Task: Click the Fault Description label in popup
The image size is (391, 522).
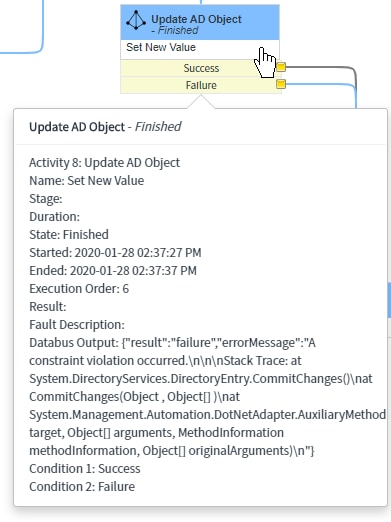Action: click(77, 325)
